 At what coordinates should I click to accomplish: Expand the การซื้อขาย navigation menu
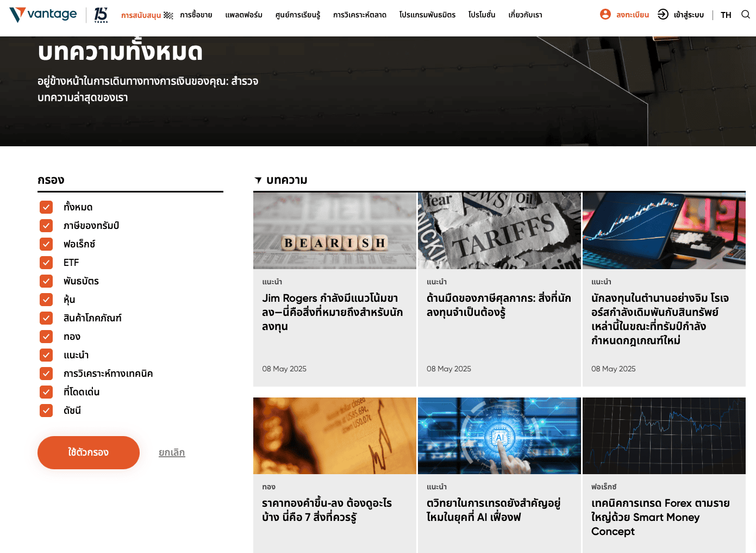tap(196, 15)
